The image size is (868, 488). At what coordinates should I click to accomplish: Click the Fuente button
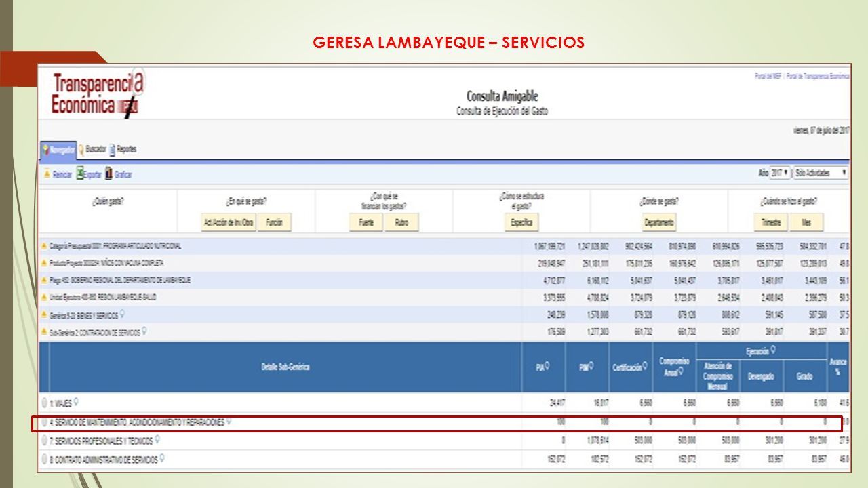point(366,222)
